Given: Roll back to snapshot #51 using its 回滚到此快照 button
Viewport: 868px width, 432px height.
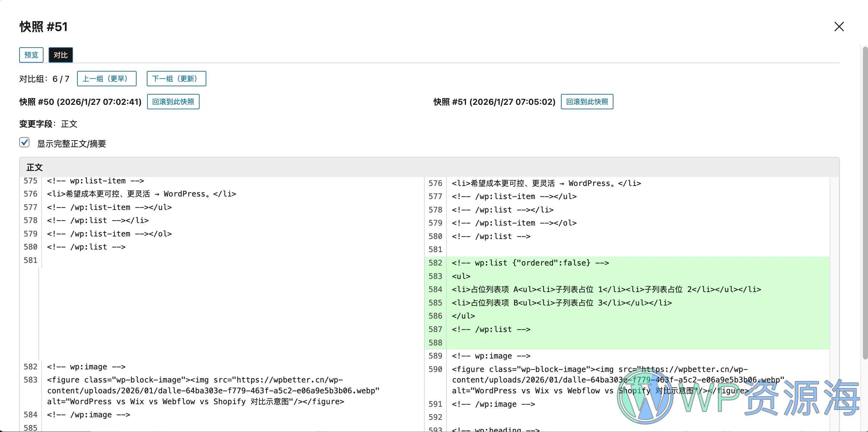Looking at the screenshot, I should pyautogui.click(x=587, y=102).
